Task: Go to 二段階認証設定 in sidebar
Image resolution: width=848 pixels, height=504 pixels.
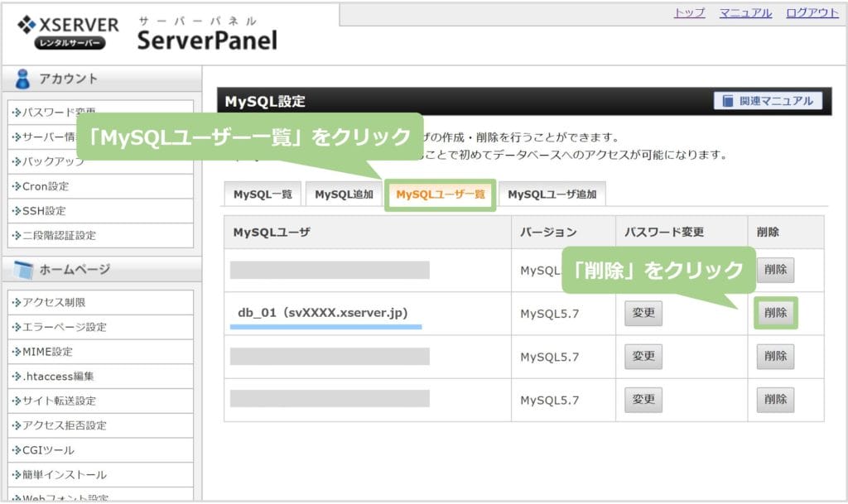Action: [60, 236]
